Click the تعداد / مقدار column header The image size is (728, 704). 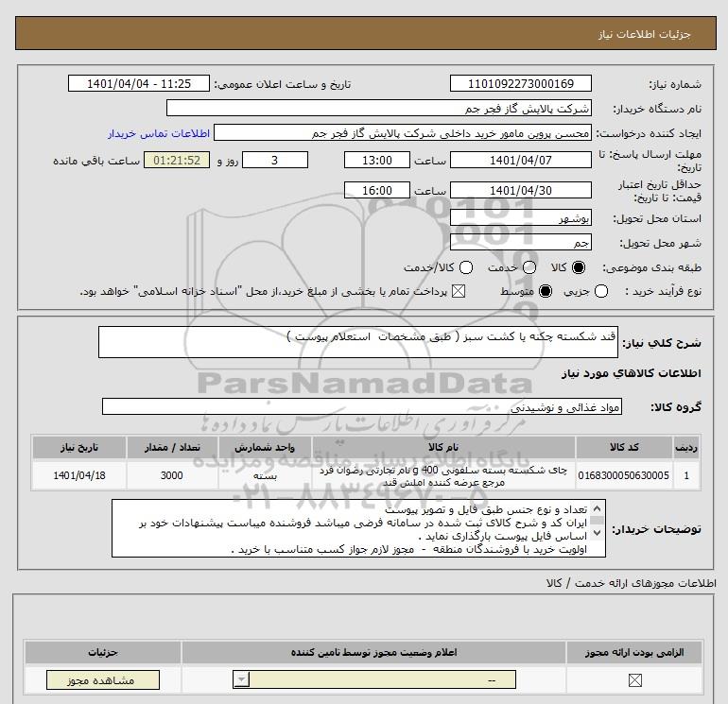[172, 447]
